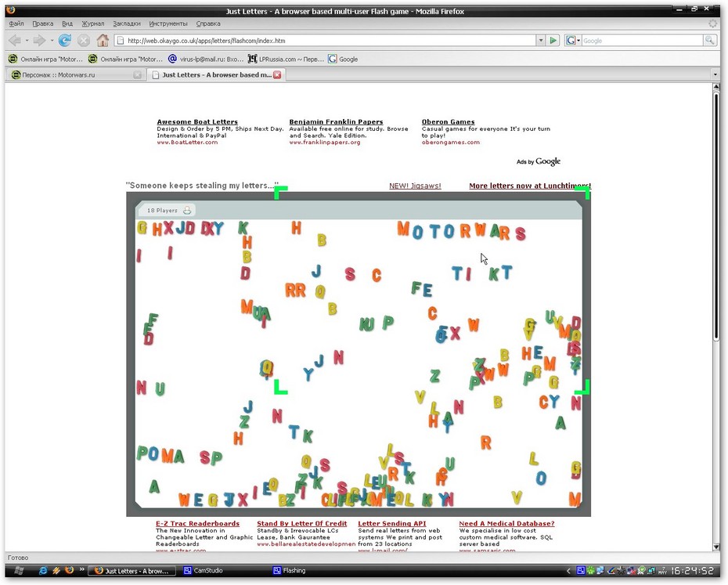Open the Закладки menu
Screen dimensions: 728x585
(x=127, y=23)
